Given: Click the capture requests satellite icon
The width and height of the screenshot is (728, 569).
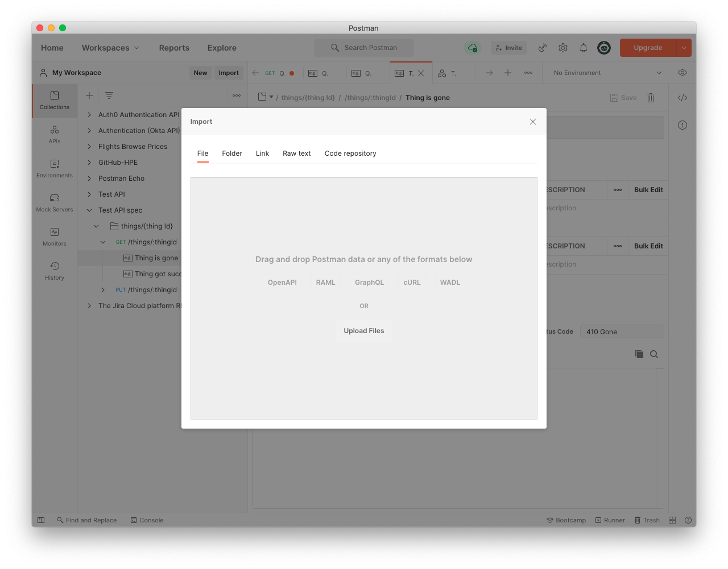Looking at the screenshot, I should 543,48.
